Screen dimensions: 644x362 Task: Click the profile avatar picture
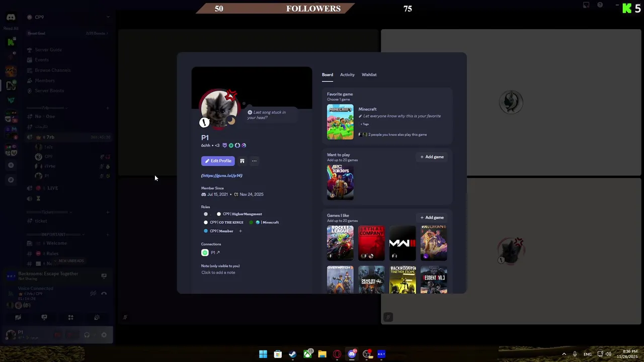[219, 109]
